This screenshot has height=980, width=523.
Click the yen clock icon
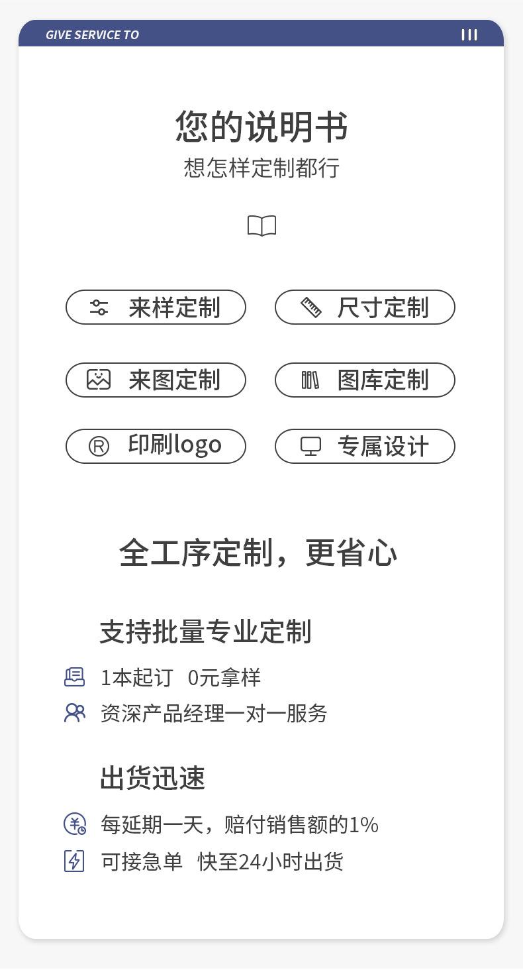tap(75, 824)
